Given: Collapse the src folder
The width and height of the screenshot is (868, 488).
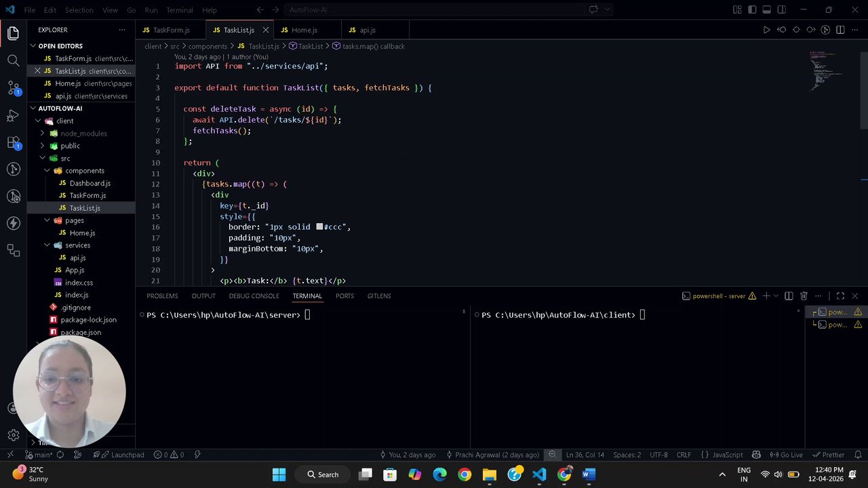Looking at the screenshot, I should pos(43,159).
